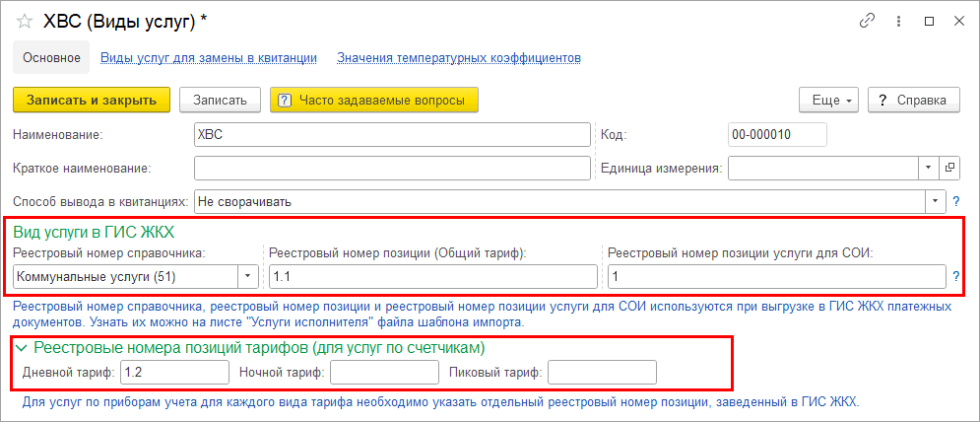Image resolution: width=980 pixels, height=422 pixels.
Task: Open Виды услуг для замены в квитанции
Action: point(209,58)
